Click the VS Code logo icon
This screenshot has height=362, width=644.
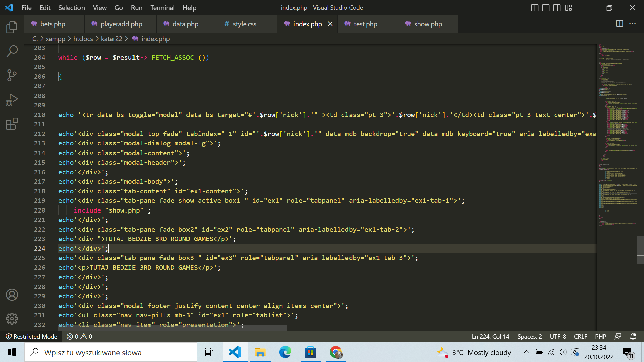[x=9, y=7]
